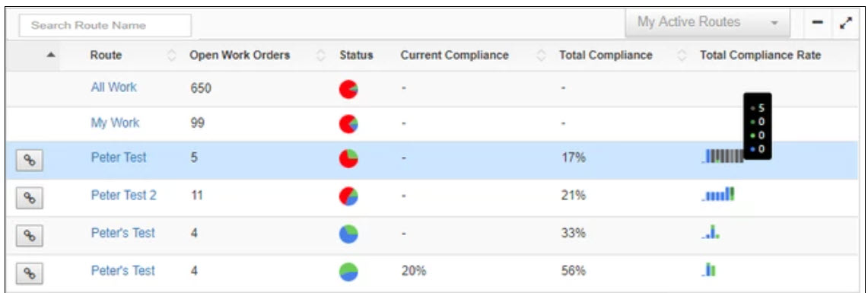Toggle the sort arrow in the first column header
868x293 pixels.
point(50,56)
